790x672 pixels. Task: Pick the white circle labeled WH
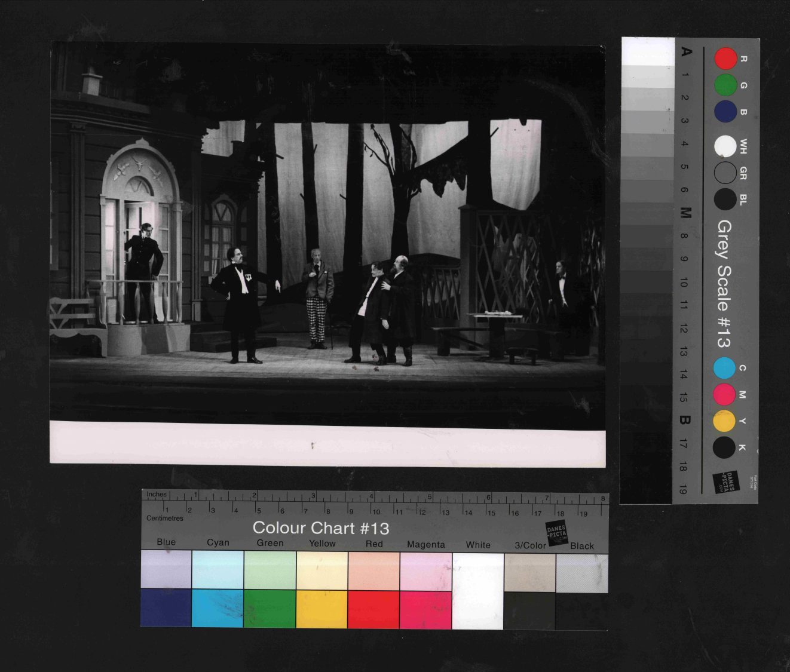click(x=725, y=146)
